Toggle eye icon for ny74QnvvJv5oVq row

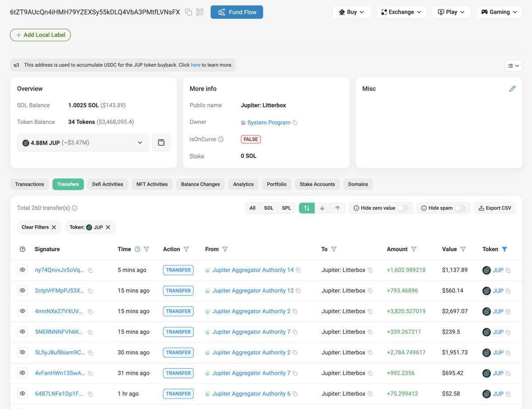[23, 270]
